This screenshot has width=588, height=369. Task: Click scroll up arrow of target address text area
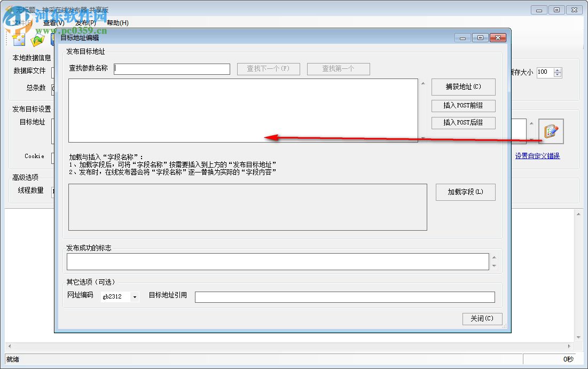tap(423, 83)
